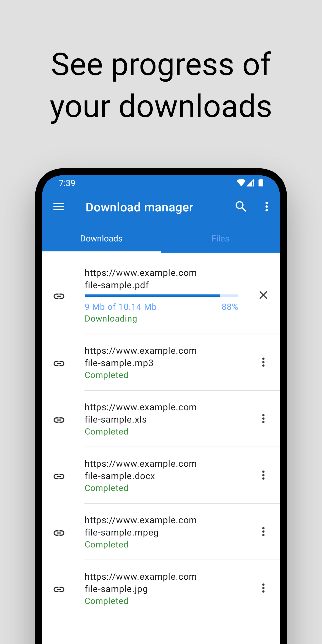Open options for file-sample.docx

click(x=263, y=475)
